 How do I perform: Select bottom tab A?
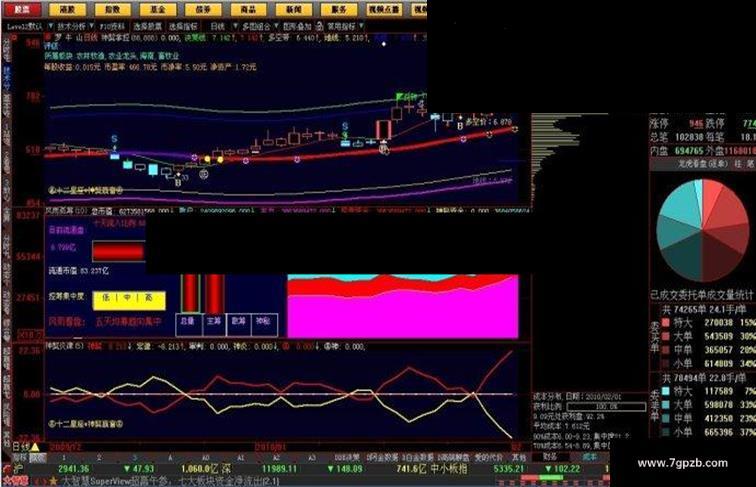170,457
